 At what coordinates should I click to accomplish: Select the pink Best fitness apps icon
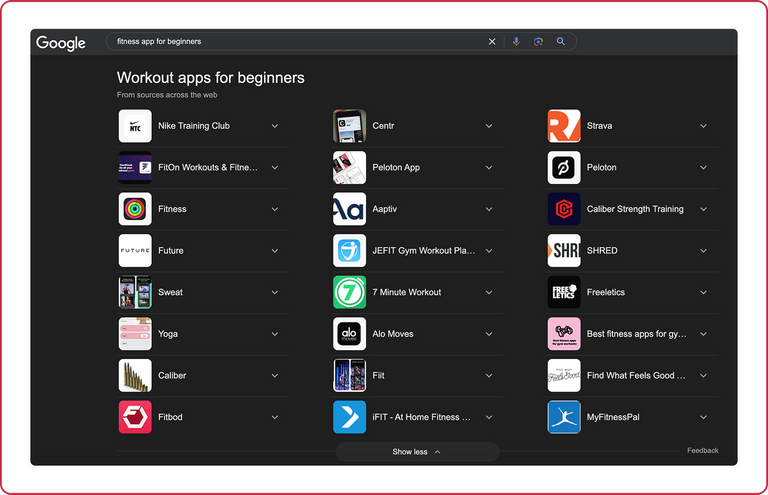tap(564, 334)
